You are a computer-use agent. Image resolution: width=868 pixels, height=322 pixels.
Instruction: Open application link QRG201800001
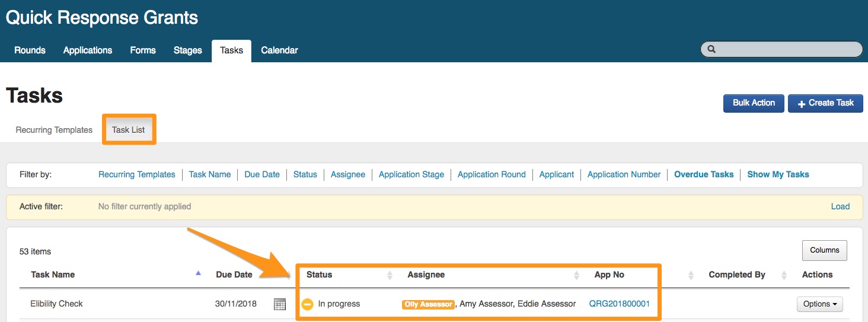pyautogui.click(x=619, y=304)
